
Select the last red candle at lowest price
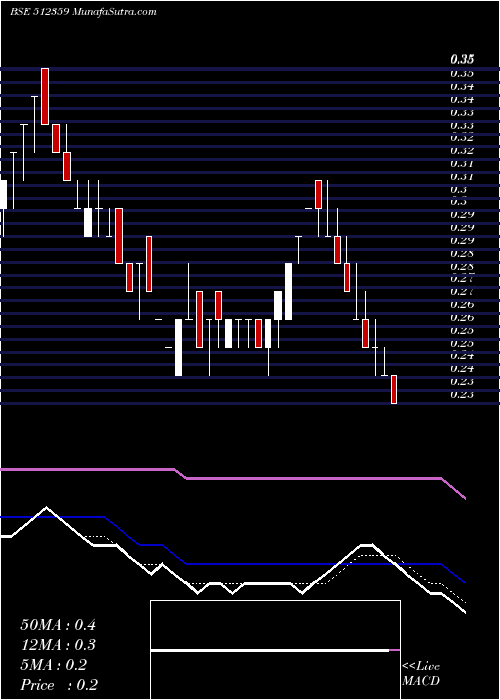coord(394,389)
